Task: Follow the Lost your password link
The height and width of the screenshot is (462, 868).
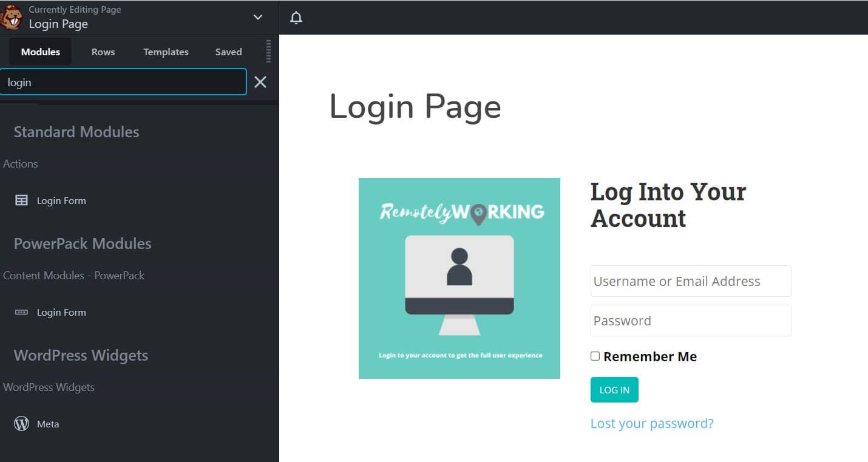Action: 652,423
